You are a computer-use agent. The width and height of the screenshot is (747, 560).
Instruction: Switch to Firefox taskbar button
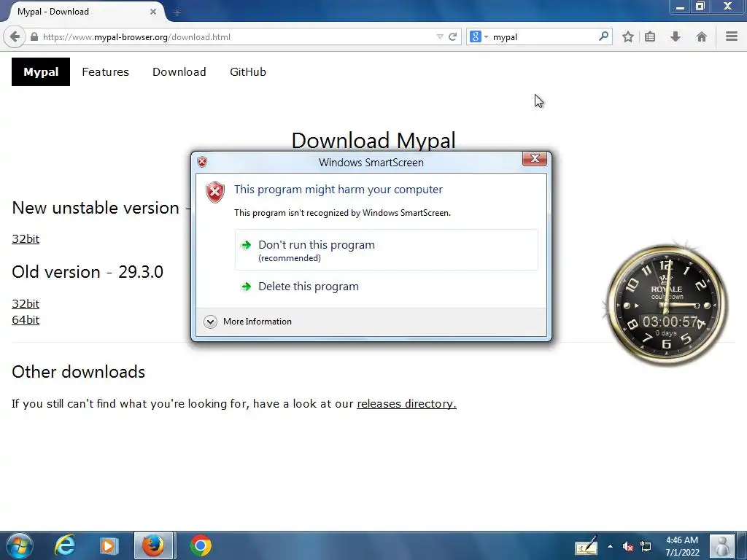(153, 545)
